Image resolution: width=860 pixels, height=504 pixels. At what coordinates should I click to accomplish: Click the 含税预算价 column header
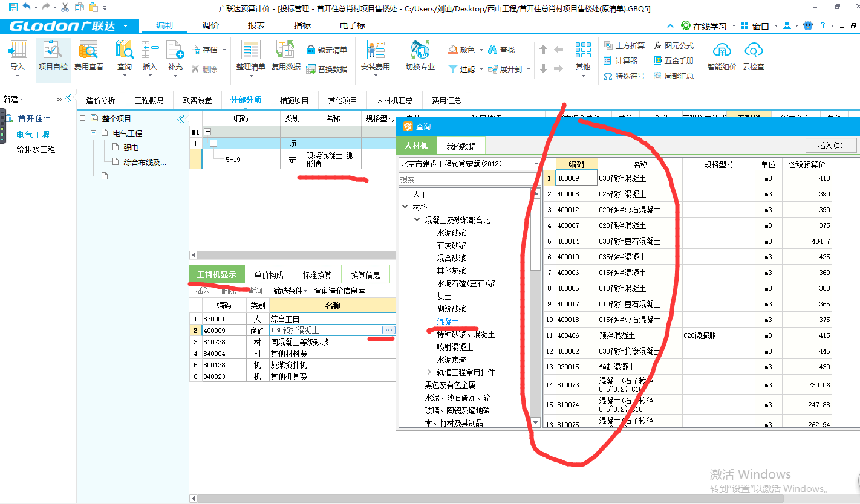(807, 164)
